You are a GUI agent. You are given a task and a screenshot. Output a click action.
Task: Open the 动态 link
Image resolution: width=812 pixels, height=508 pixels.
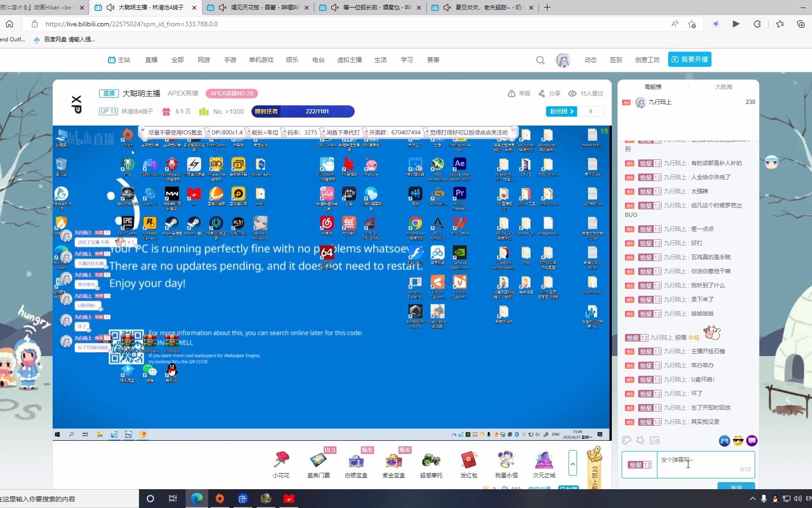coord(591,60)
